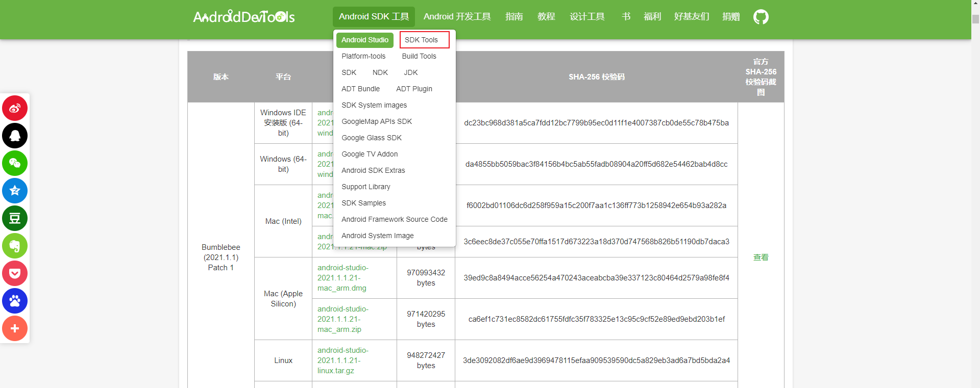Click SHA-256 starting da4855bb50

tap(596, 164)
